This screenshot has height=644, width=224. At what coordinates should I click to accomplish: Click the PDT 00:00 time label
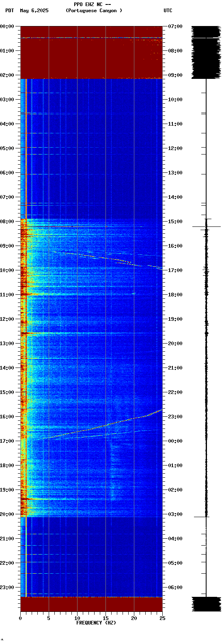click(x=7, y=26)
